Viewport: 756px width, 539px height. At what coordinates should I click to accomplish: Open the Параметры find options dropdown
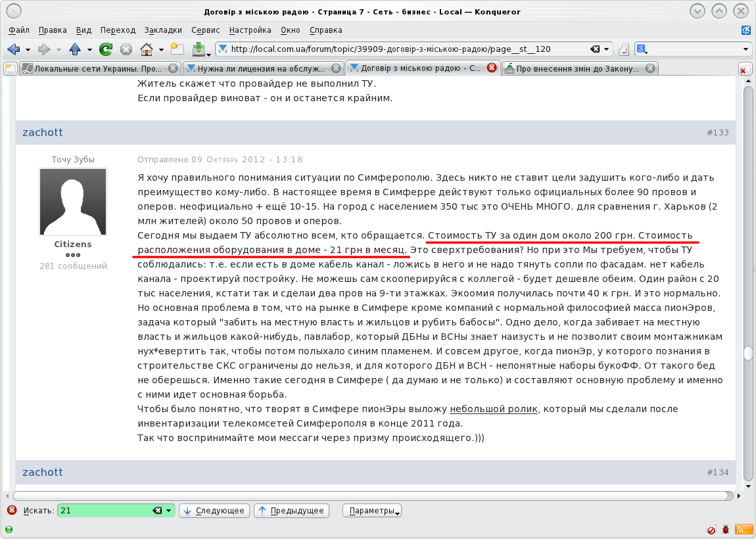tap(372, 511)
